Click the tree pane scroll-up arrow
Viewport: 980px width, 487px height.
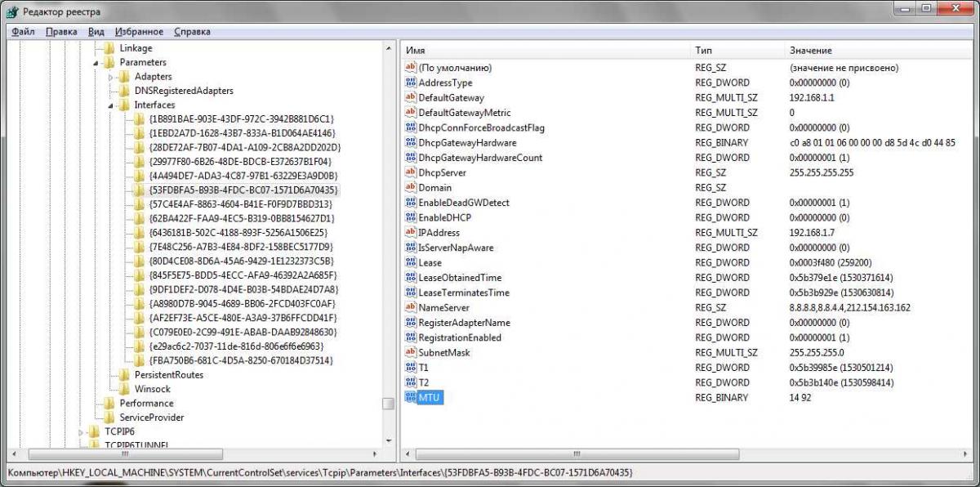[x=389, y=49]
